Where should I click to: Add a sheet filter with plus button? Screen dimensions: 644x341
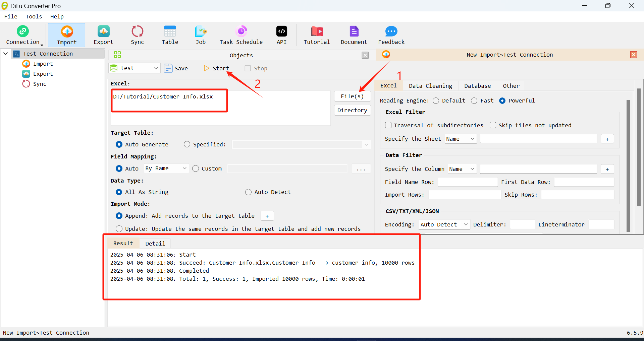(607, 139)
